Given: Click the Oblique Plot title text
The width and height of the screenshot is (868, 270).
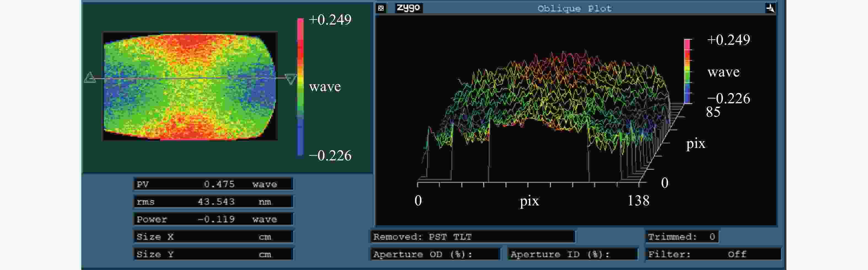Looking at the screenshot, I should [x=574, y=9].
